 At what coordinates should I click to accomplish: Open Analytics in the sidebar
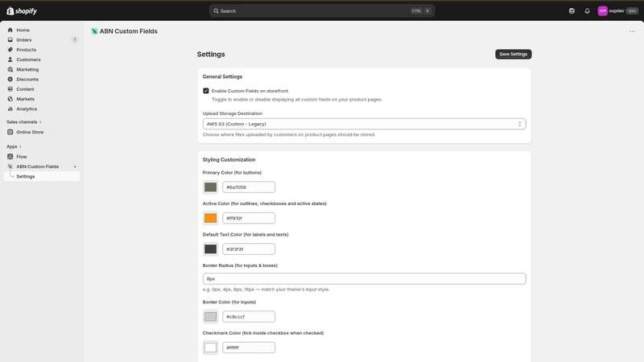point(27,109)
